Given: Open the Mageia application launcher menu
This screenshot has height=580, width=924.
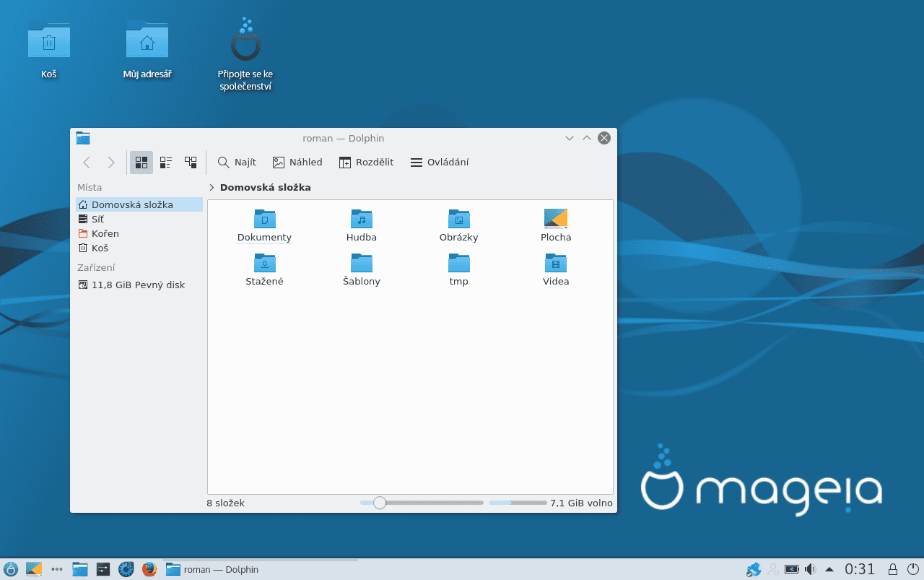Looking at the screenshot, I should (11, 569).
